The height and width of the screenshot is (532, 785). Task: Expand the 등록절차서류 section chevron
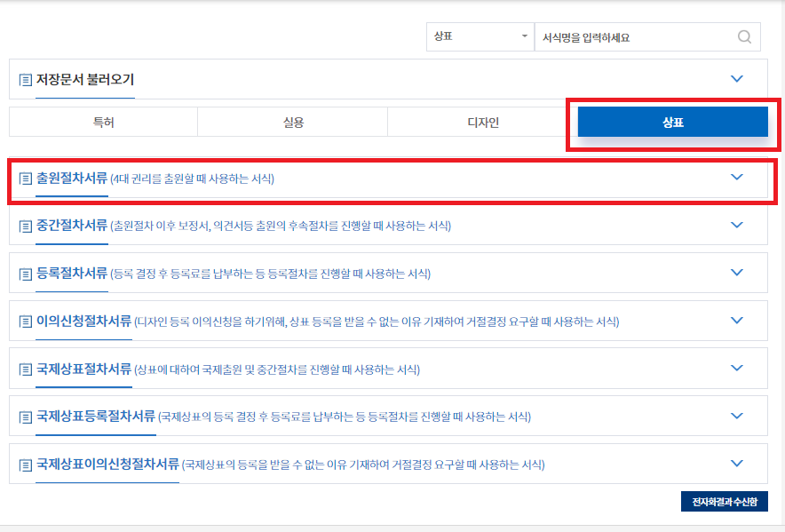click(736, 273)
